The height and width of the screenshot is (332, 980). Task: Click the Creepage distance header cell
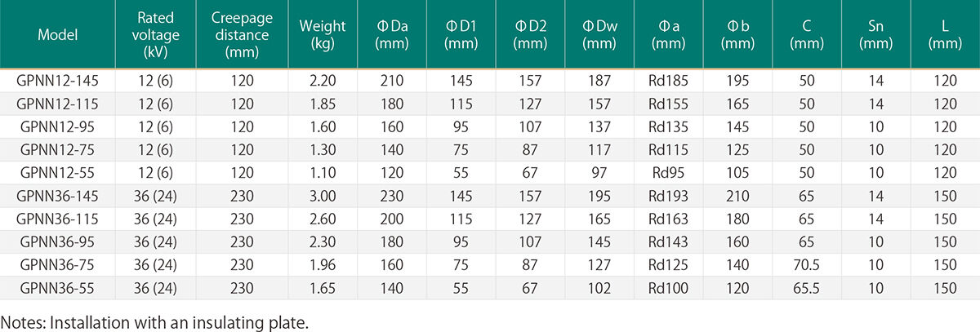pyautogui.click(x=243, y=35)
